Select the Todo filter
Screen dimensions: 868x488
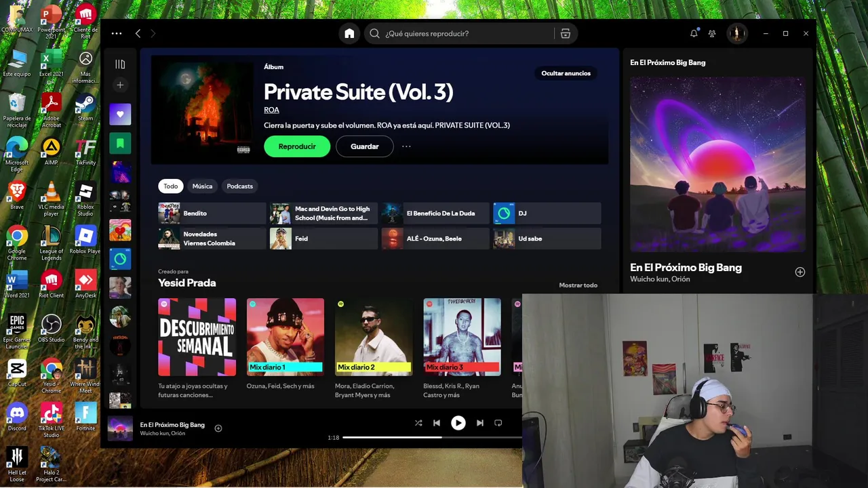pyautogui.click(x=170, y=186)
